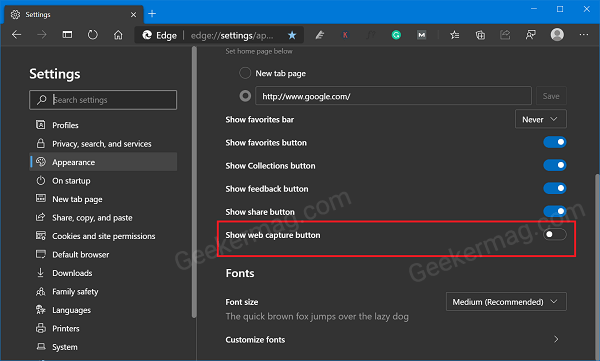Click the home page URL field
The height and width of the screenshot is (361, 600).
click(x=393, y=96)
